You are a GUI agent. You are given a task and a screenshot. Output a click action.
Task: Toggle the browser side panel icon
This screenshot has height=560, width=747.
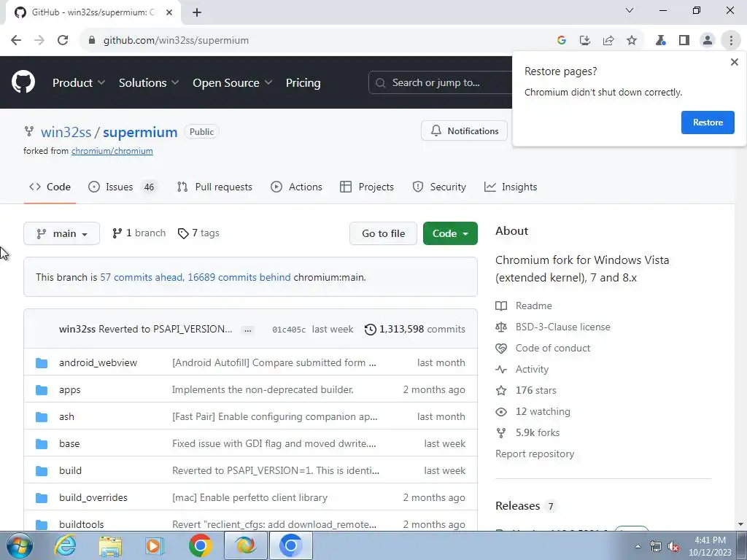684,41
